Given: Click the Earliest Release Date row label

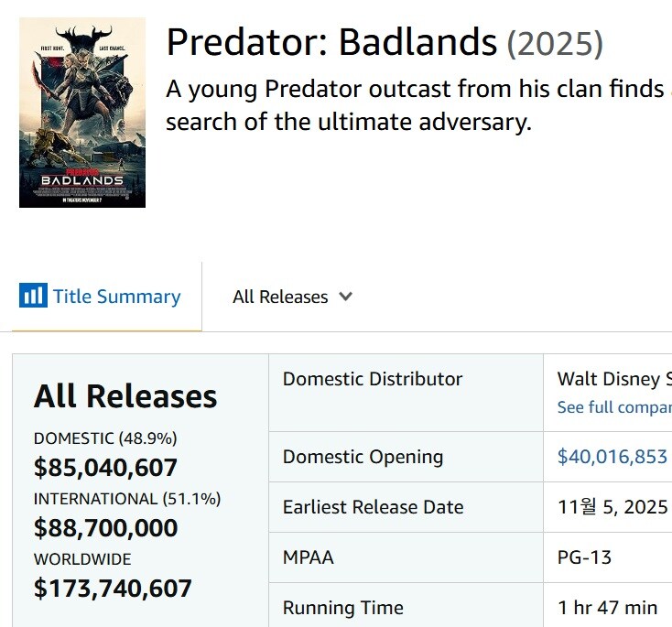Looking at the screenshot, I should pos(373,507).
